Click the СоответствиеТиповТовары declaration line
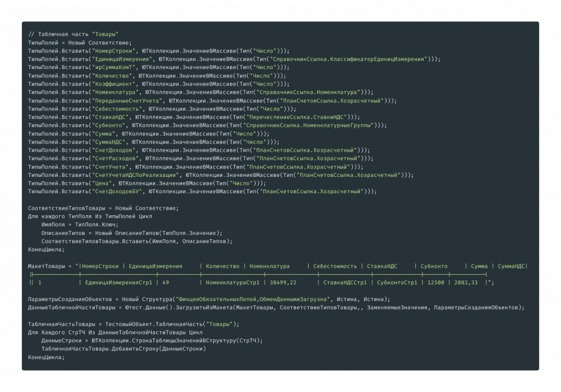This screenshot has width=561, height=392. point(104,208)
